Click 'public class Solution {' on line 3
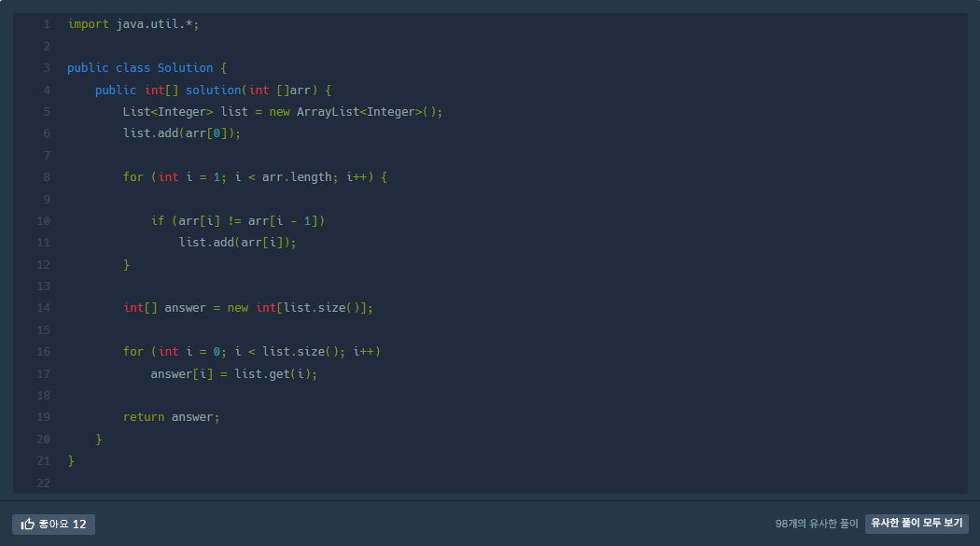This screenshot has height=546, width=980. click(x=147, y=68)
